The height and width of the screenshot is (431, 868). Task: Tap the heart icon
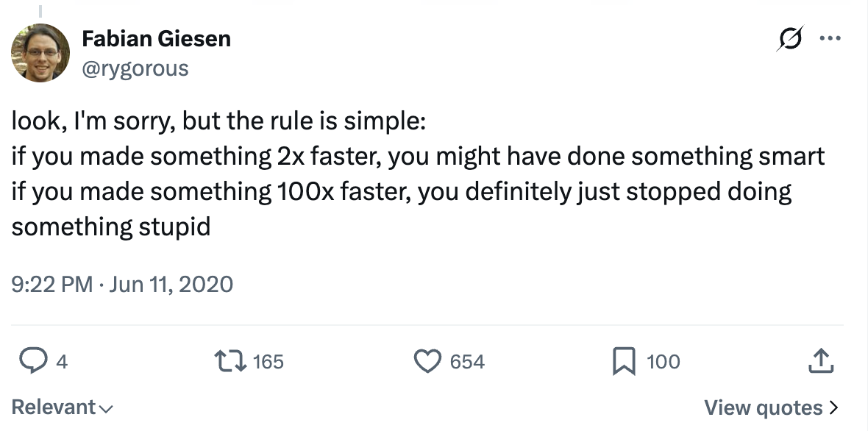click(x=427, y=361)
